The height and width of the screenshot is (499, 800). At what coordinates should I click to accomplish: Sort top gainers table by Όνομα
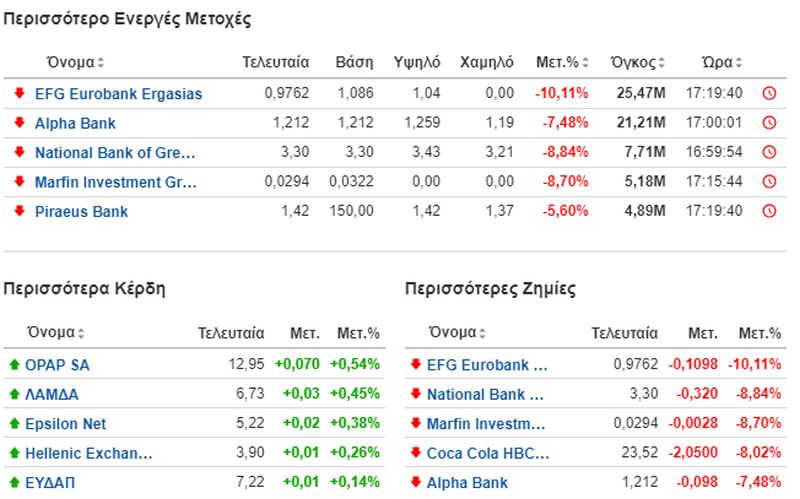click(56, 333)
